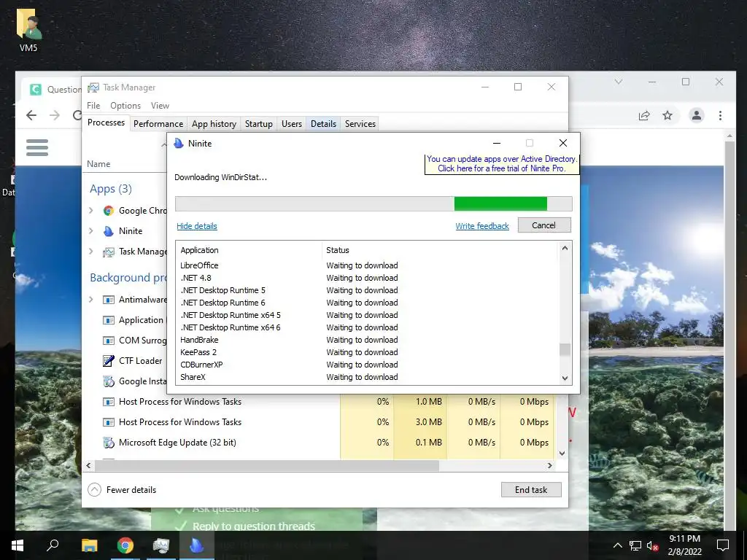Click the Antimalware Service process icon
The image size is (747, 560).
[x=109, y=300]
